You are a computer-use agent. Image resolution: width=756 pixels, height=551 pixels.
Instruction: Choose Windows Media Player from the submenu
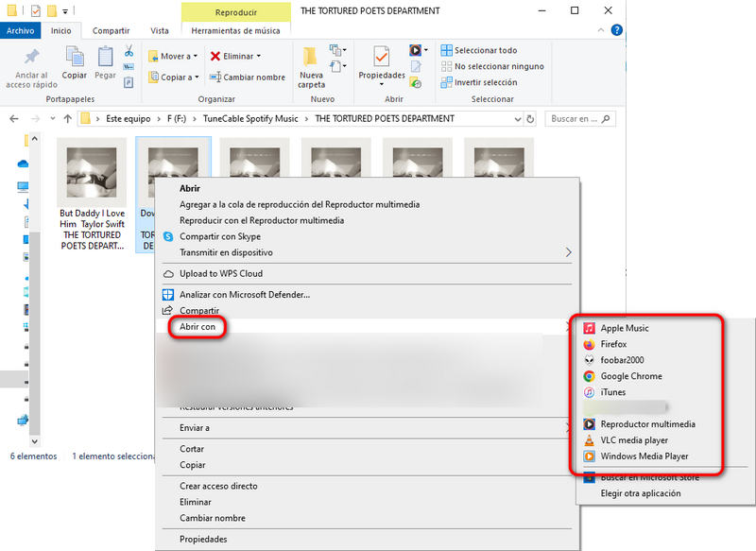(x=644, y=456)
